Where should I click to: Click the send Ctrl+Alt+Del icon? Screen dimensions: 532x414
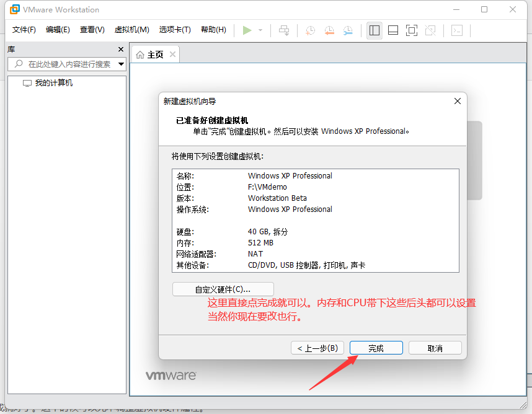coord(284,30)
